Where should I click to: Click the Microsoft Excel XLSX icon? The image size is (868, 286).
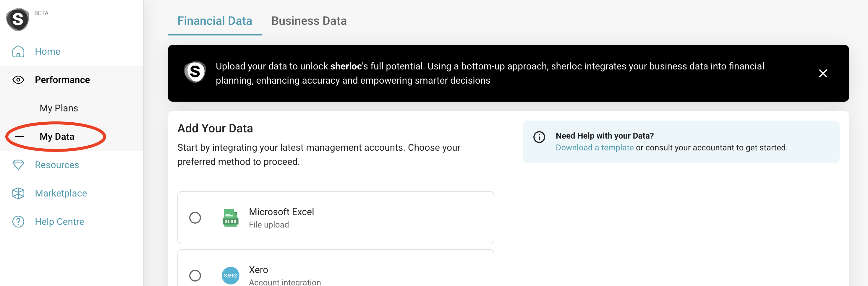[231, 218]
